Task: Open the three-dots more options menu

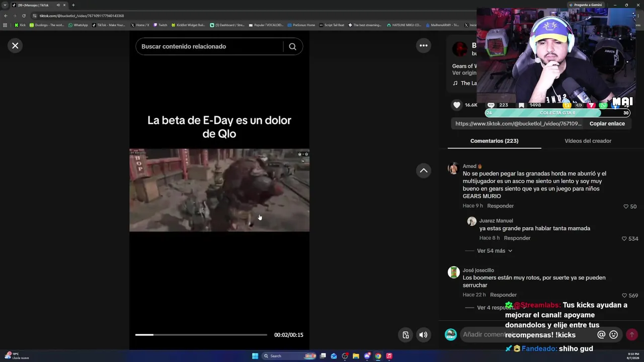Action: [424, 46]
